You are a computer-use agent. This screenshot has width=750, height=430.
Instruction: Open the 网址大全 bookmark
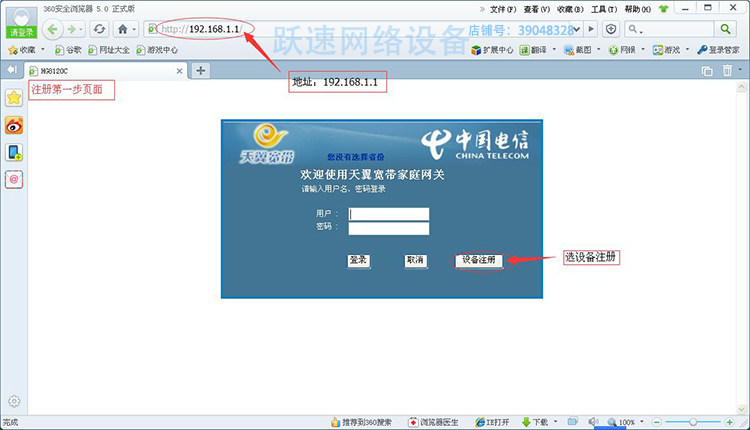coord(109,50)
